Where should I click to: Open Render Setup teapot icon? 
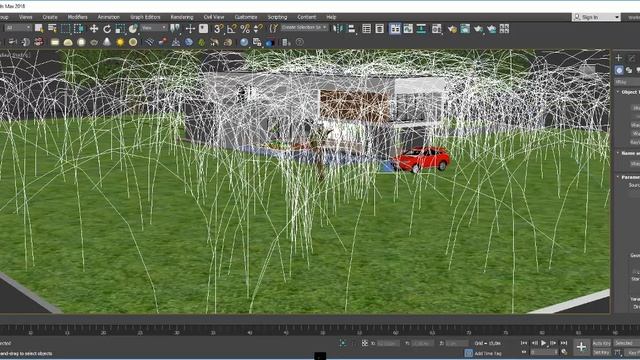[x=452, y=29]
